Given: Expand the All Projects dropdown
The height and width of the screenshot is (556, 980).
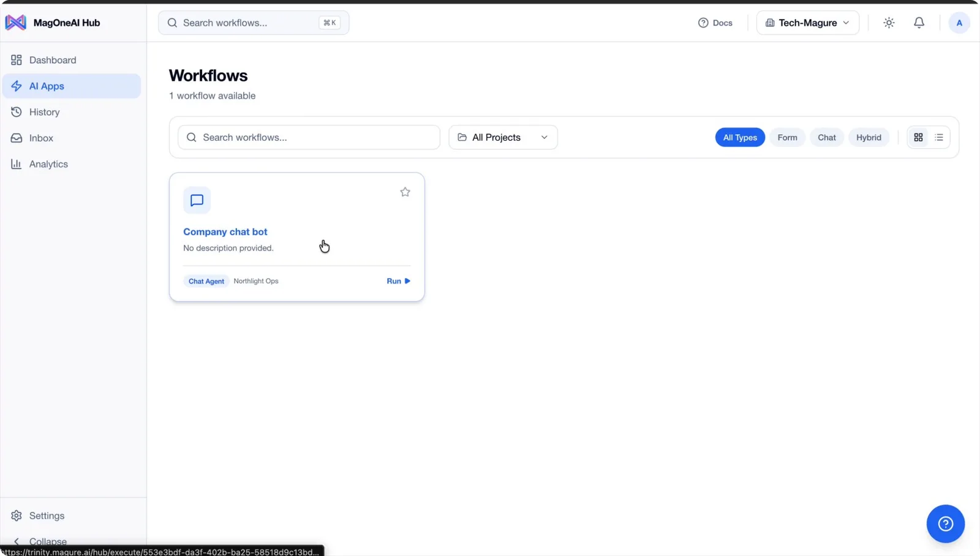Looking at the screenshot, I should tap(503, 137).
